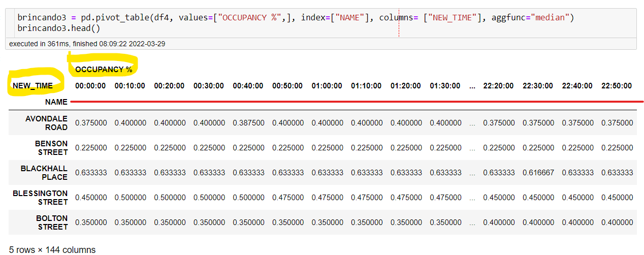Click the NAME index header
The width and height of the screenshot is (644, 255).
pyautogui.click(x=56, y=102)
